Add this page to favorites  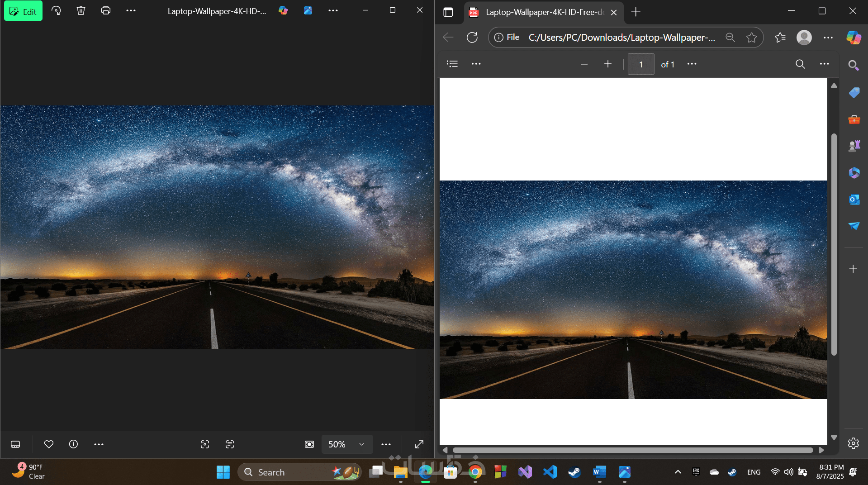click(752, 37)
